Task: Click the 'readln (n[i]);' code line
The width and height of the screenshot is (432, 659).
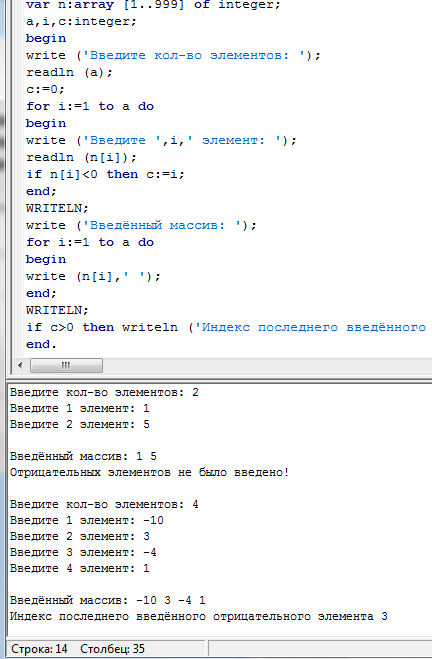Action: point(82,157)
